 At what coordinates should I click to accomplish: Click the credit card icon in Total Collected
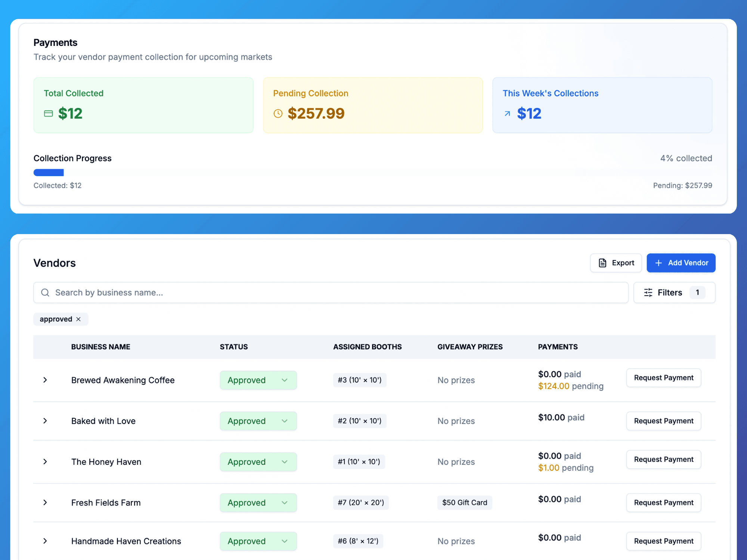[49, 113]
